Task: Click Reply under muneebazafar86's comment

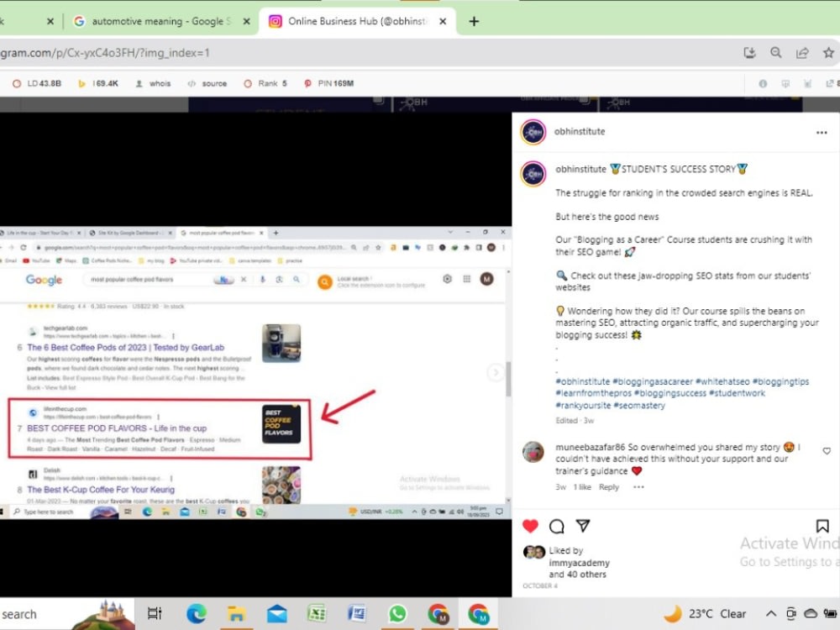Action: 608,487
